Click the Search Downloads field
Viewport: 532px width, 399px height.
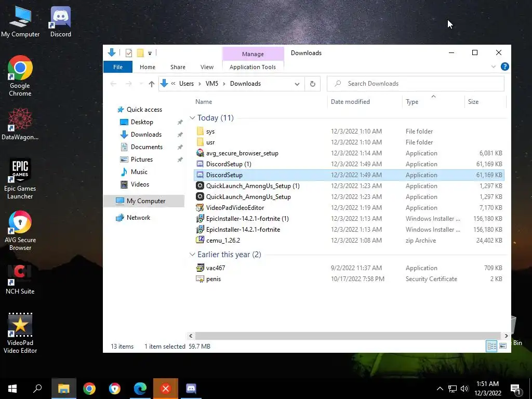(x=415, y=84)
